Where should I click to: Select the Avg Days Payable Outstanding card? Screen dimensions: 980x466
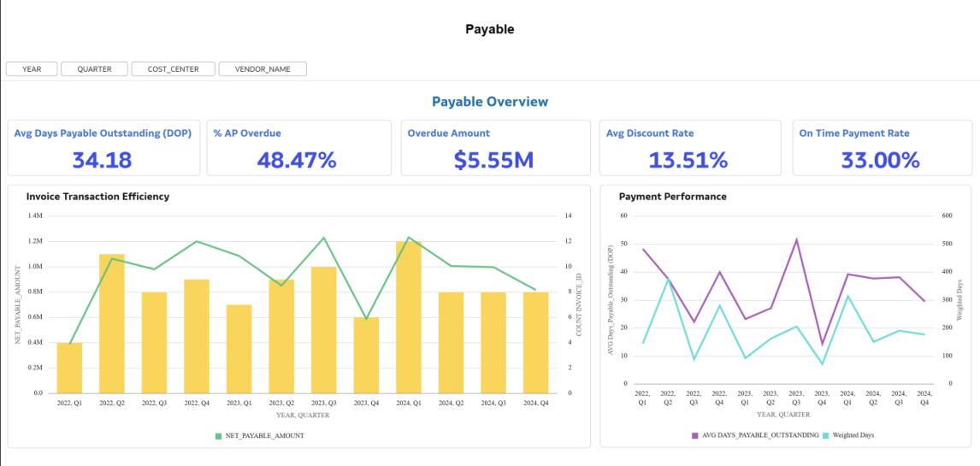pyautogui.click(x=103, y=148)
